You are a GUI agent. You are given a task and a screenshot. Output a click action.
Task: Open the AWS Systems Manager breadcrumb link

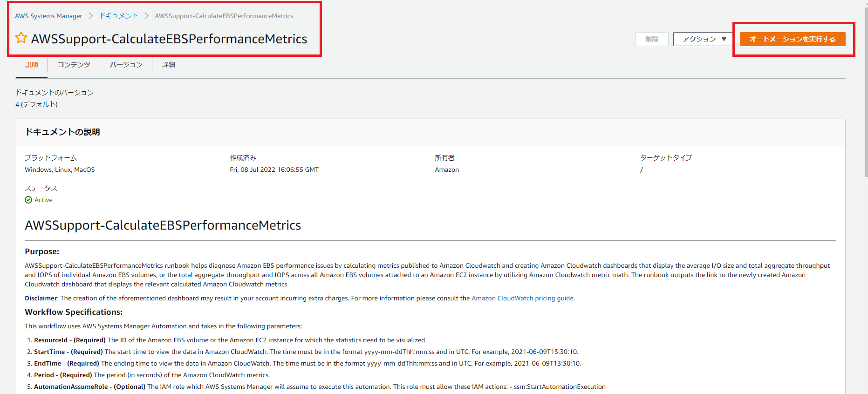[x=48, y=16]
